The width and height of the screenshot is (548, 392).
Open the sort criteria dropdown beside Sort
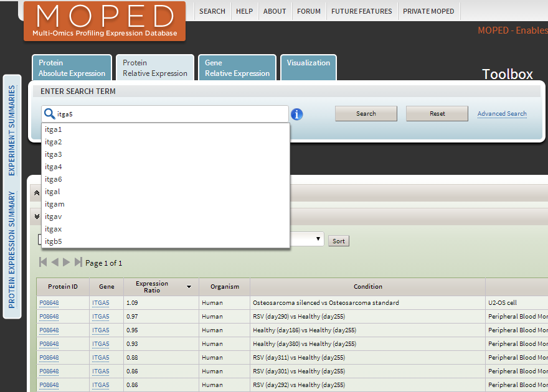[x=318, y=239]
